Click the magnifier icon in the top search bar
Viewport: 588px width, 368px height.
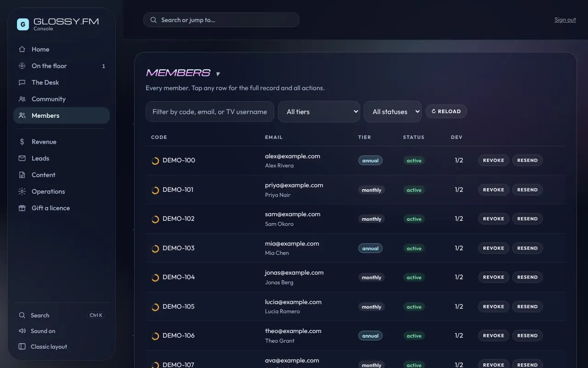(153, 20)
